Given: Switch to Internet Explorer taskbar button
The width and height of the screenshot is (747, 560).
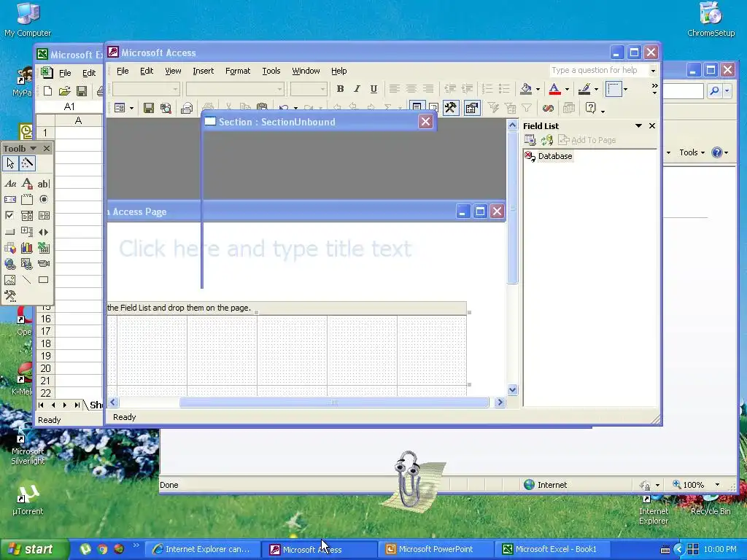Looking at the screenshot, I should [201, 549].
